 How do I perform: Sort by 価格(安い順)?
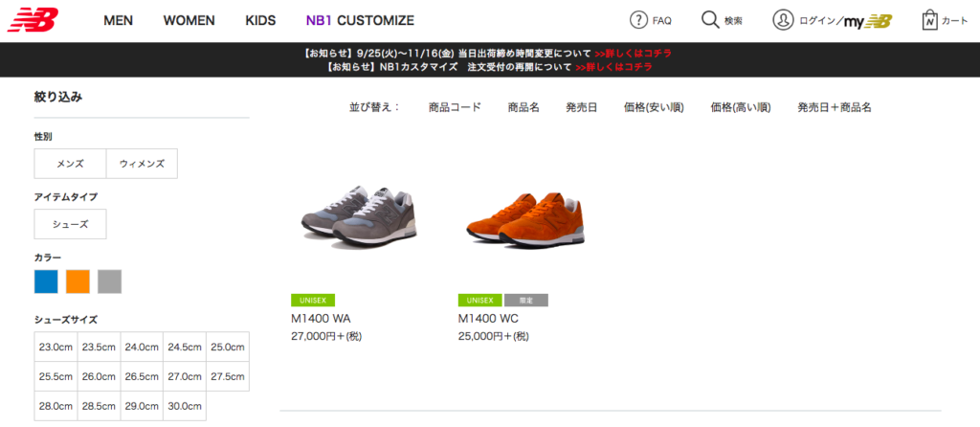(654, 107)
